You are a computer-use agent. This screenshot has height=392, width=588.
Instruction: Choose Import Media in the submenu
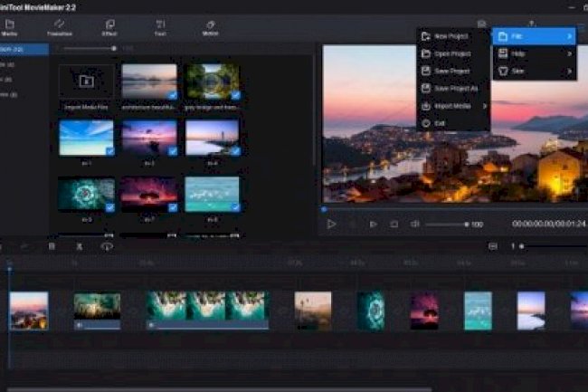(453, 106)
